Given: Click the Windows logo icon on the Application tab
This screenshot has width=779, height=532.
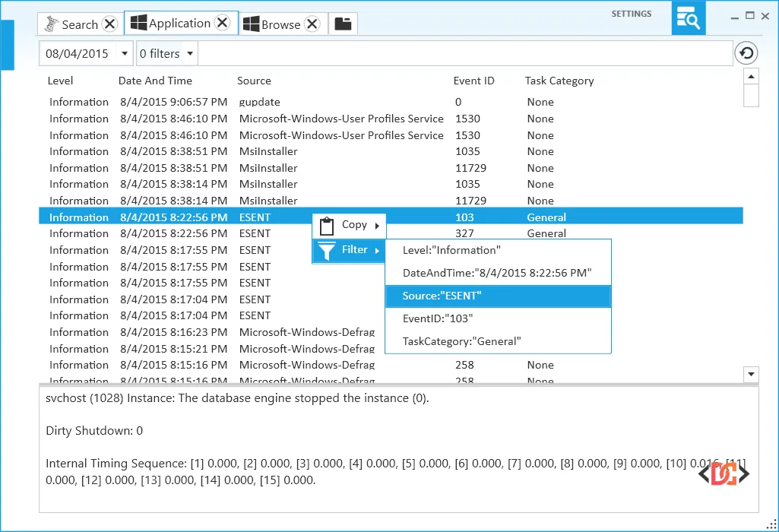Looking at the screenshot, I should coord(138,22).
